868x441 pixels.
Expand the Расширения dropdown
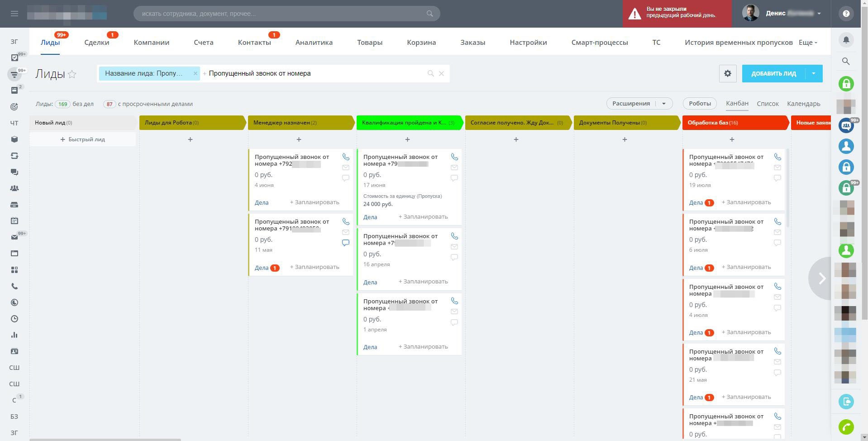[x=663, y=104]
